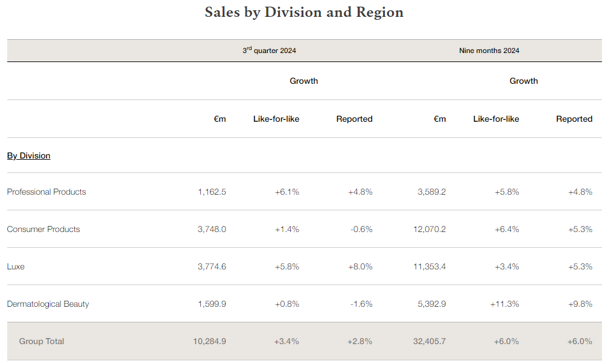The width and height of the screenshot is (608, 364).
Task: Click the Group Total value 10,284.9
Action: pos(209,341)
